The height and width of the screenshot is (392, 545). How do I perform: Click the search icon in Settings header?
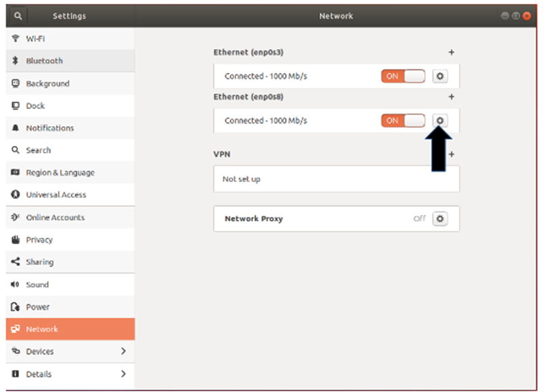pyautogui.click(x=18, y=16)
